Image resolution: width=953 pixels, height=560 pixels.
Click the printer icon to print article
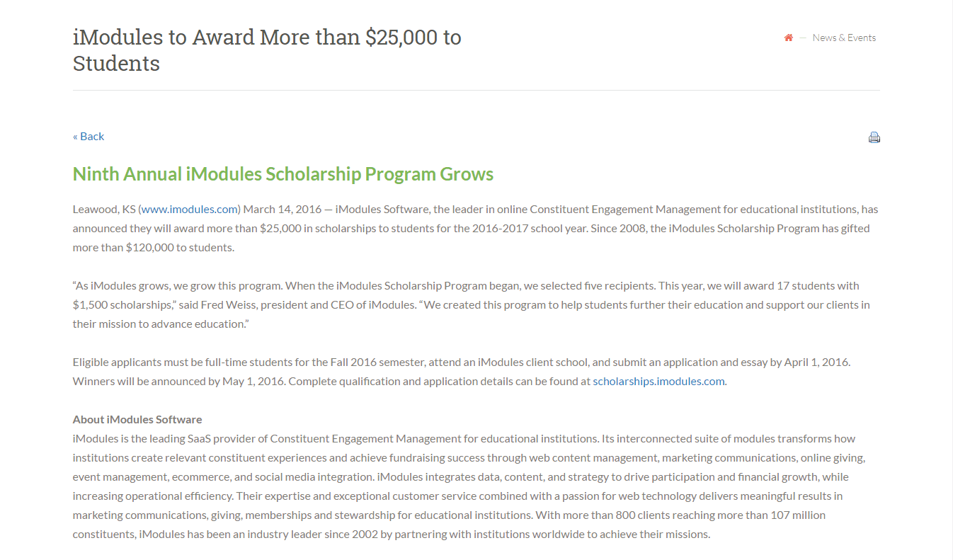[874, 137]
